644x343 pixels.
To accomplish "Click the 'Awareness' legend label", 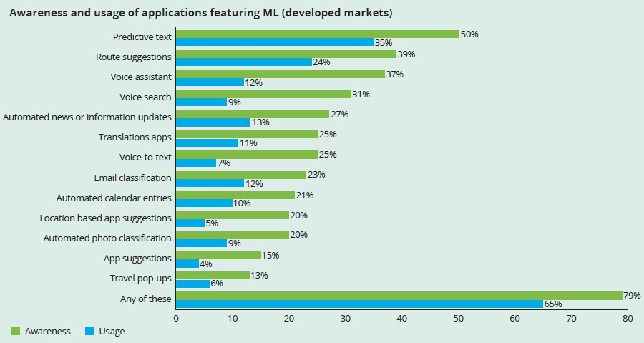I will [48, 331].
